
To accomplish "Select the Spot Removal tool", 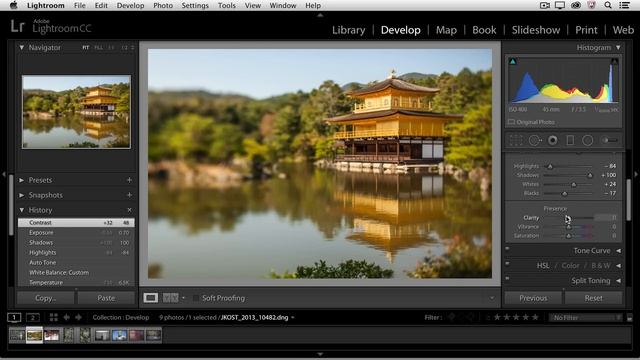I will (x=535, y=140).
